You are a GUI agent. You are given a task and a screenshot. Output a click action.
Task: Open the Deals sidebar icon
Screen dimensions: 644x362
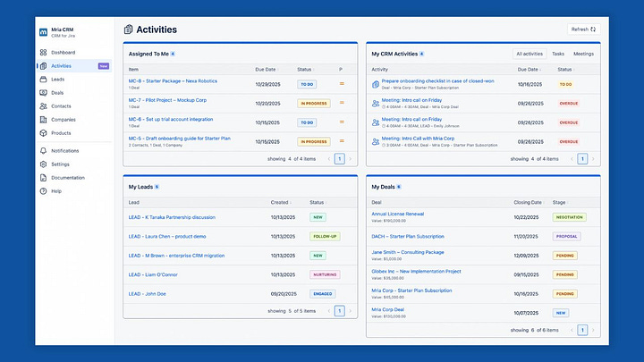click(x=43, y=93)
